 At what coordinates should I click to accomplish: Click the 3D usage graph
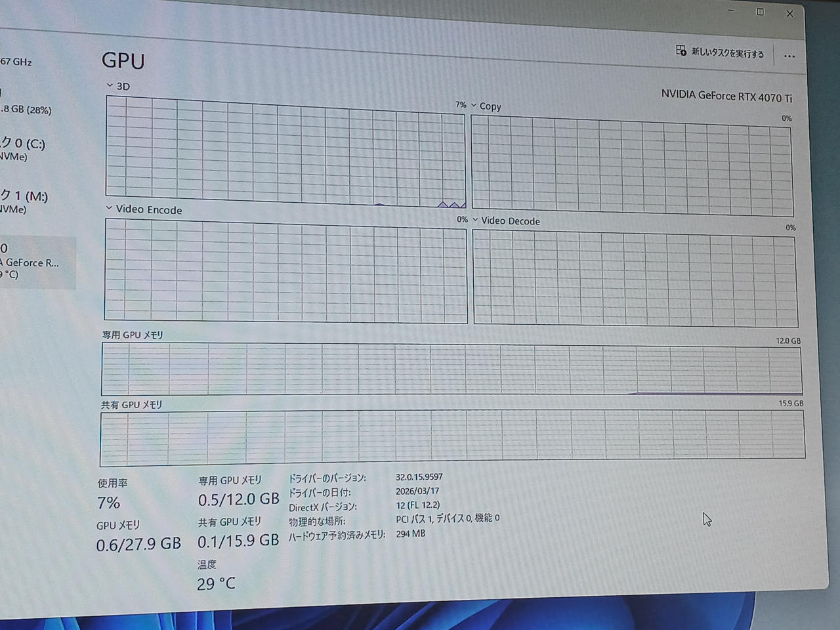pyautogui.click(x=285, y=152)
